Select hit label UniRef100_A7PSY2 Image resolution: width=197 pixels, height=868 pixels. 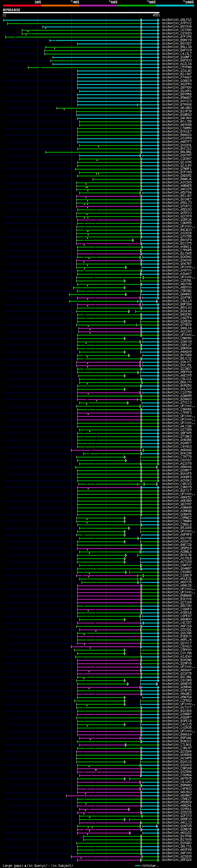[x=177, y=24]
